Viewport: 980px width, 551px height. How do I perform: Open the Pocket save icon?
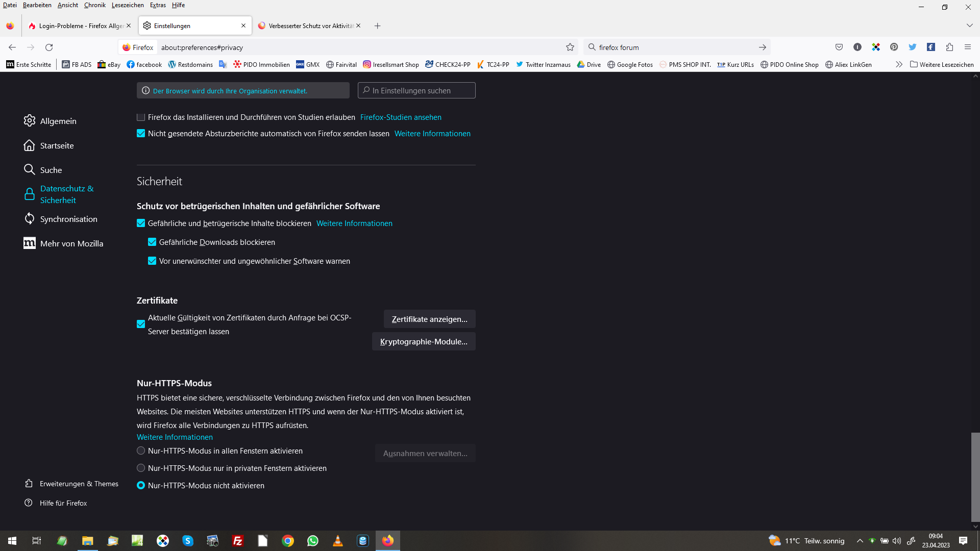[x=839, y=47]
